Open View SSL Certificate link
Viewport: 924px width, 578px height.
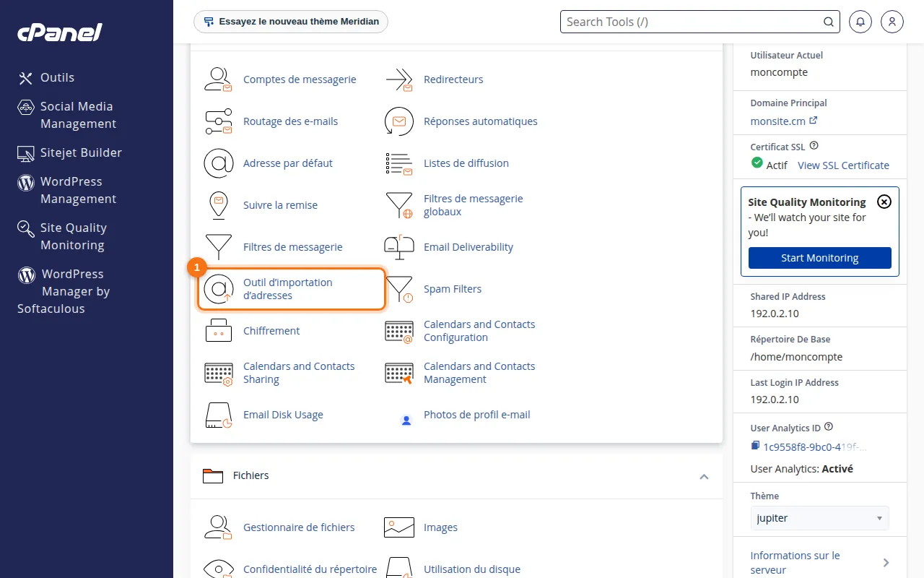click(843, 165)
